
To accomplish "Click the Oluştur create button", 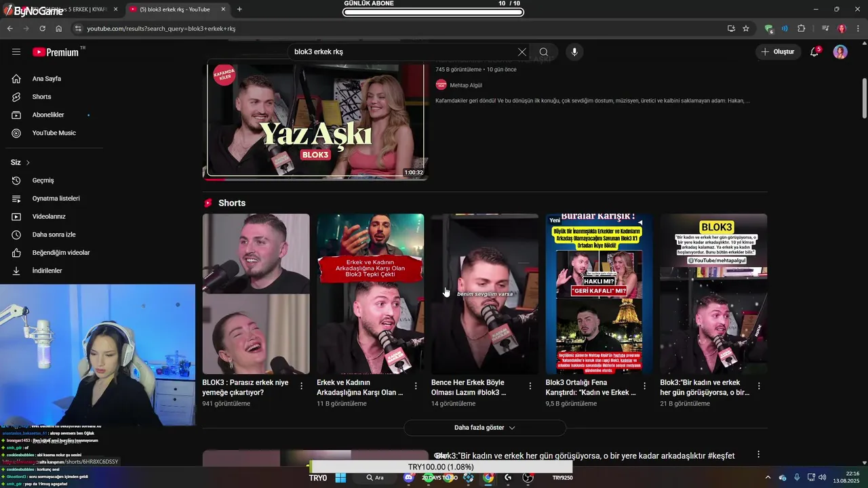I will click(777, 52).
